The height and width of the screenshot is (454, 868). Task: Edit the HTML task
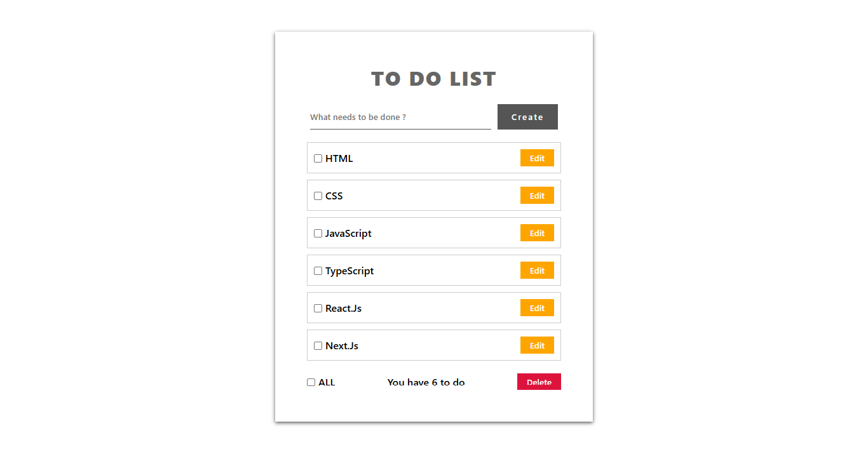pyautogui.click(x=537, y=158)
